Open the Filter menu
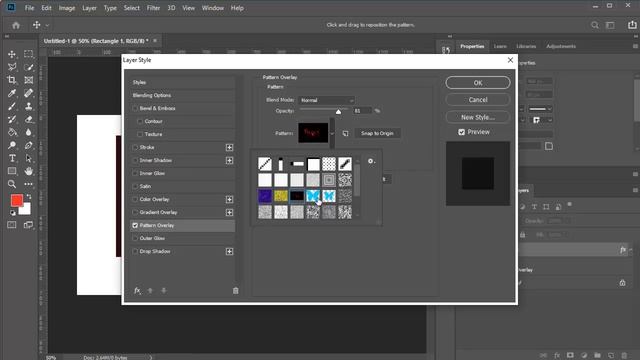The image size is (640, 360). point(153,8)
